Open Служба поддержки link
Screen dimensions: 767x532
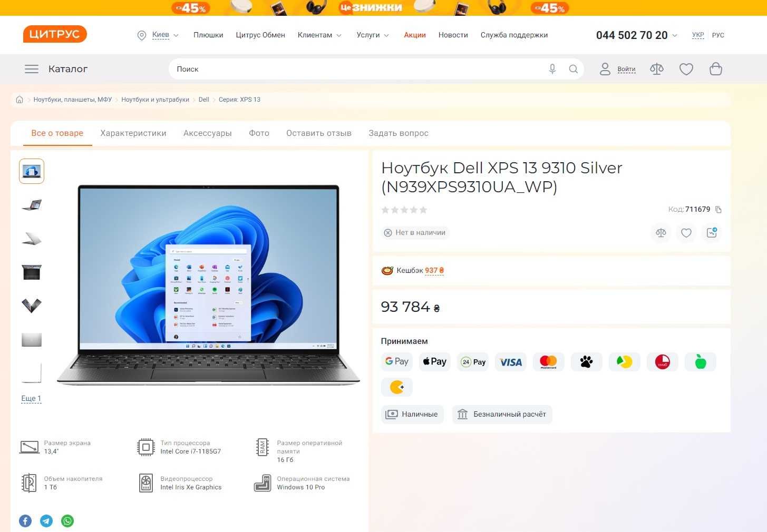point(514,35)
